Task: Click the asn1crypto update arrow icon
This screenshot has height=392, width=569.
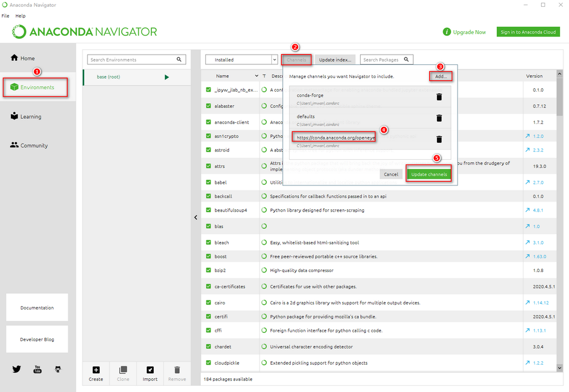Action: click(527, 136)
